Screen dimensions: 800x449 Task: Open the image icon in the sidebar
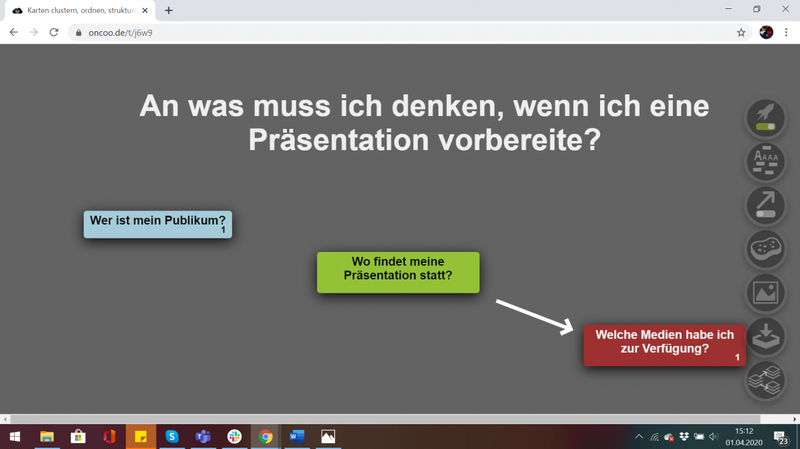coord(765,293)
